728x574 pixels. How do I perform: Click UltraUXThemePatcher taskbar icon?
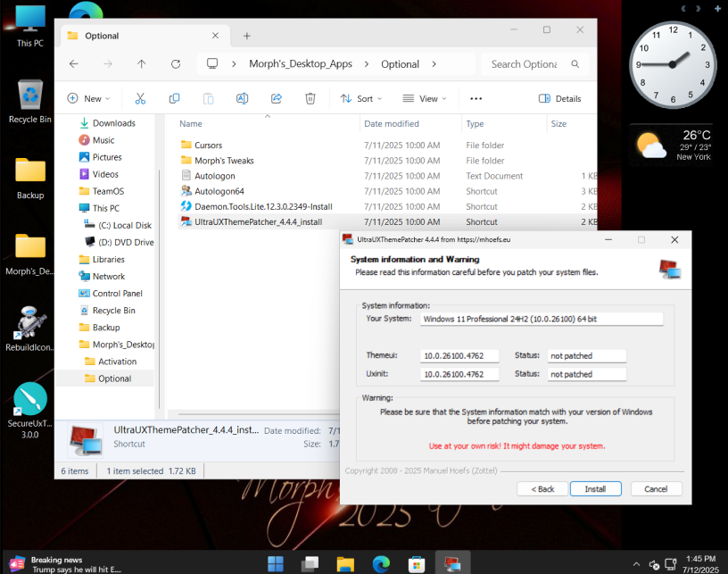(x=452, y=564)
